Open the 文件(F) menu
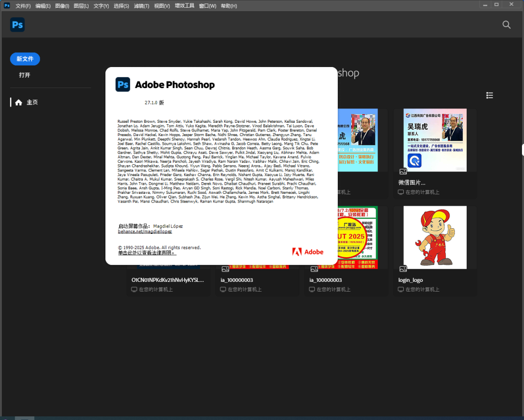Image resolution: width=524 pixels, height=420 pixels. pos(23,6)
